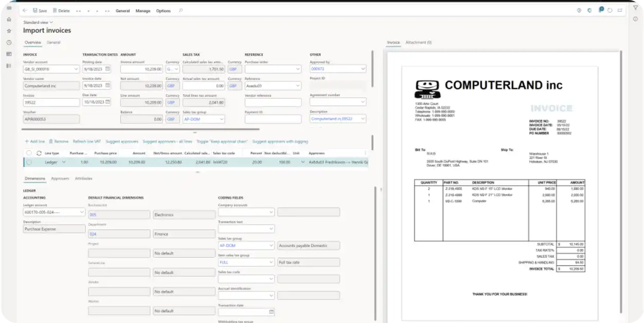
Task: Switch to the Invoice preview tab
Action: [393, 42]
